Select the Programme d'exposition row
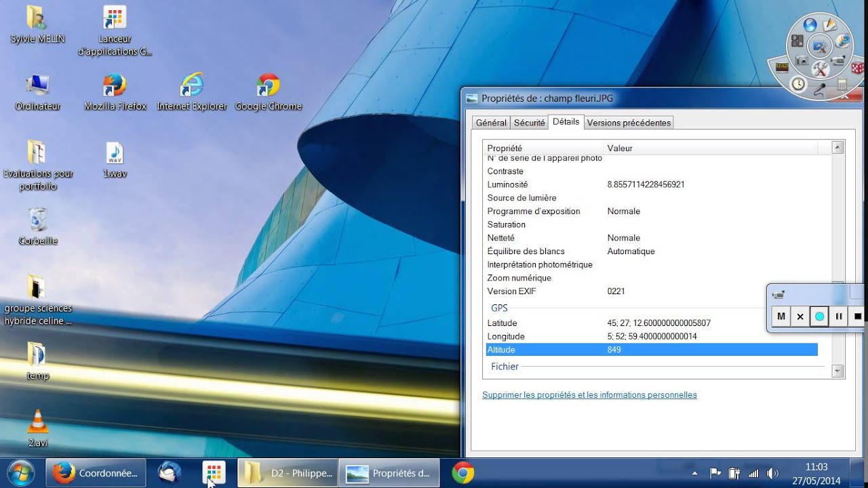868x488 pixels. 652,211
